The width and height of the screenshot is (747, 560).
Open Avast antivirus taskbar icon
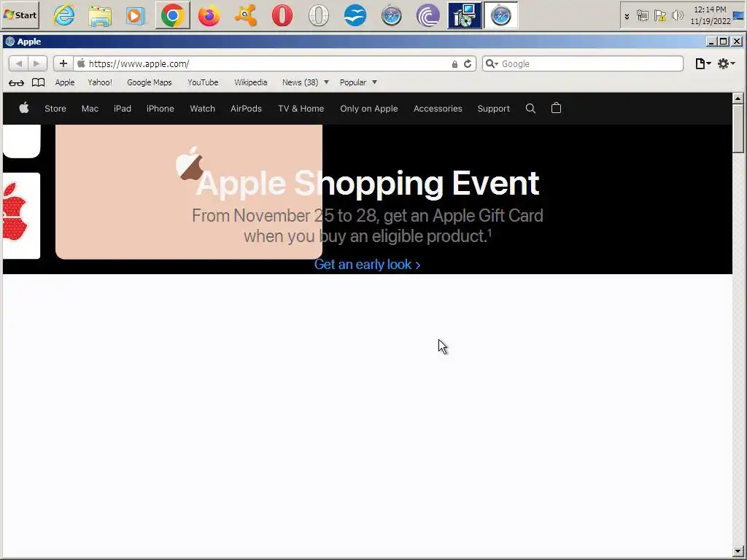245,15
